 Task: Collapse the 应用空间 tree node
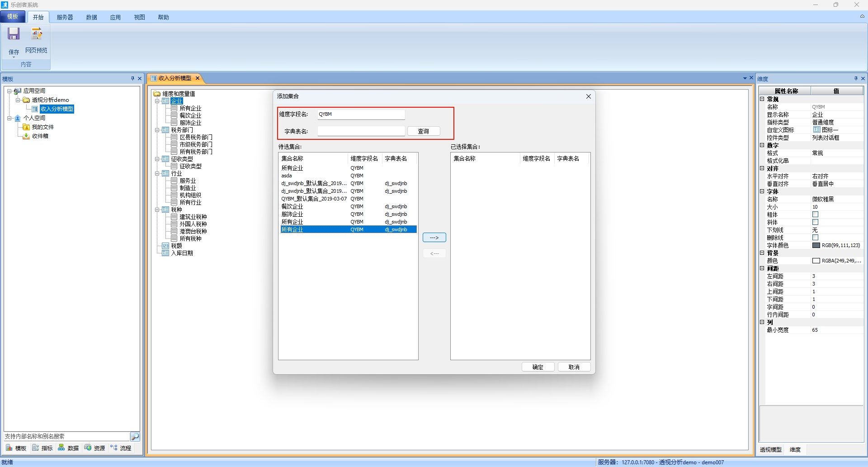pyautogui.click(x=9, y=91)
